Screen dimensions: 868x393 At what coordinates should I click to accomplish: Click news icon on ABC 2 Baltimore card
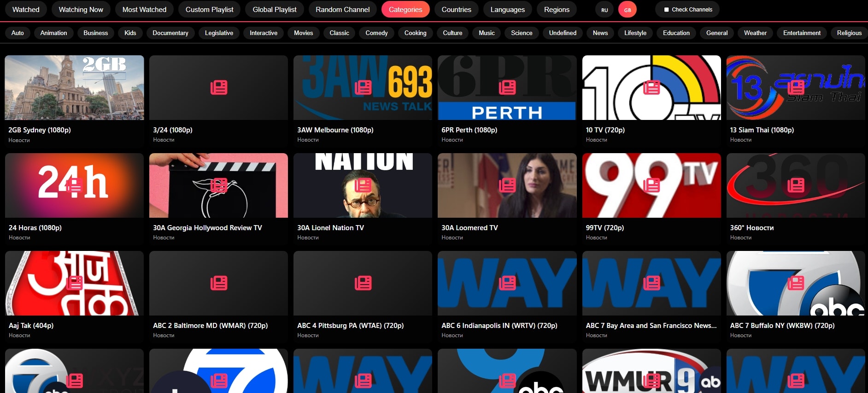(219, 283)
